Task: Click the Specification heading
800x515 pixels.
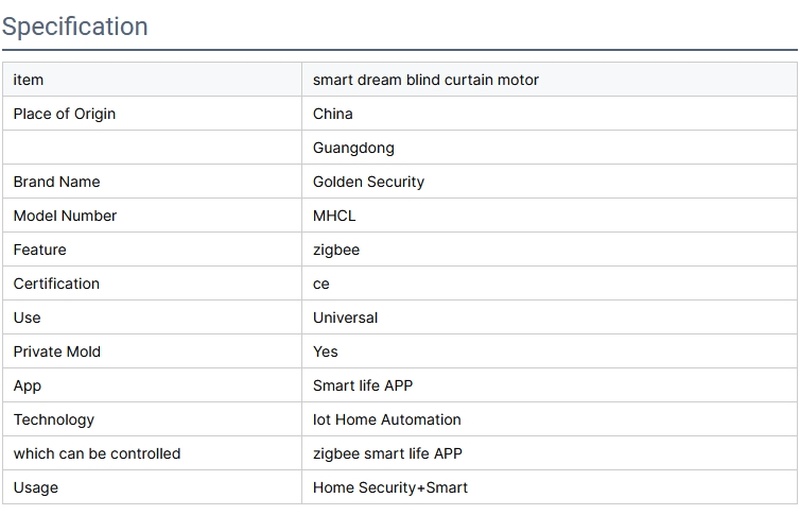Action: coord(75,26)
